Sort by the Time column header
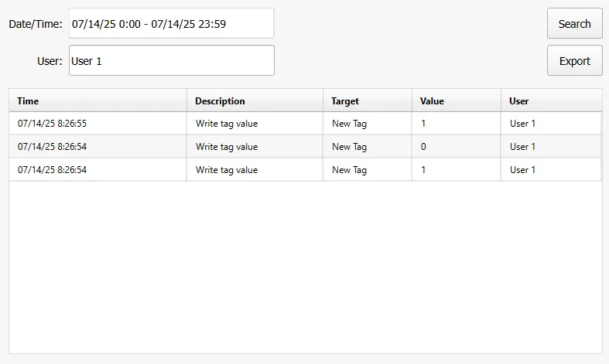The image size is (609, 364). click(98, 101)
